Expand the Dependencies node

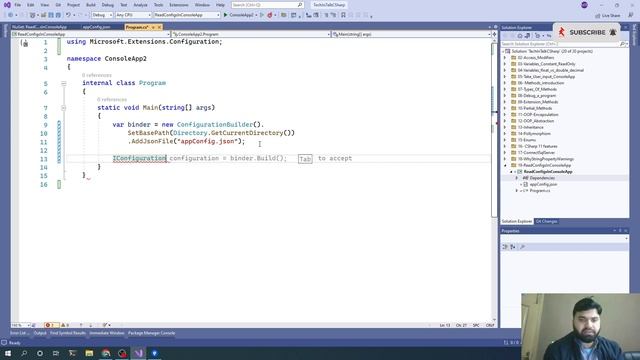coord(517,178)
